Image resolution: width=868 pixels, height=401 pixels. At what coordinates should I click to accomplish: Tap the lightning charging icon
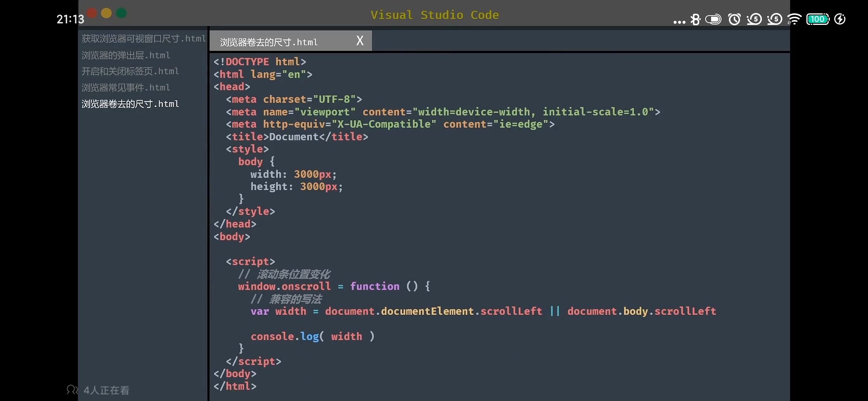pyautogui.click(x=840, y=19)
